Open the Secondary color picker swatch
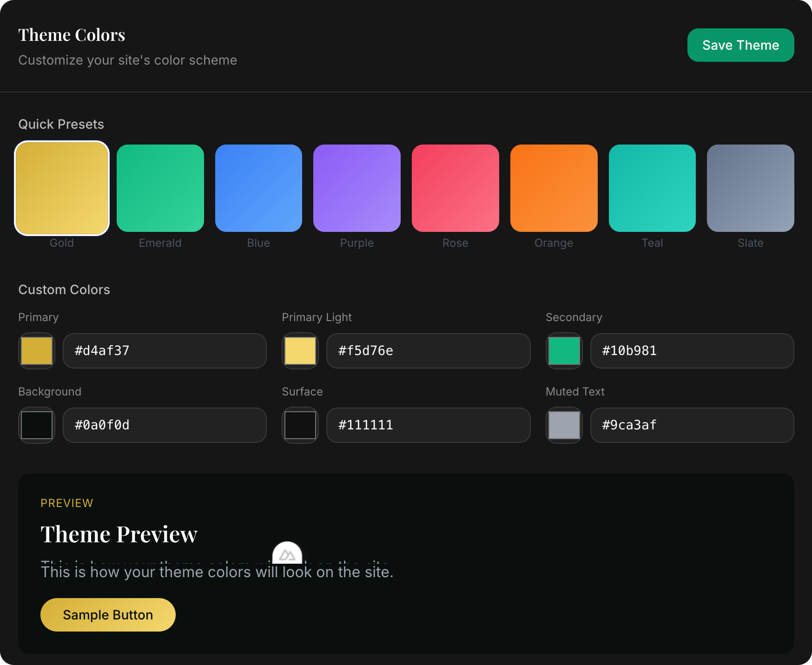The image size is (812, 665). pos(564,351)
